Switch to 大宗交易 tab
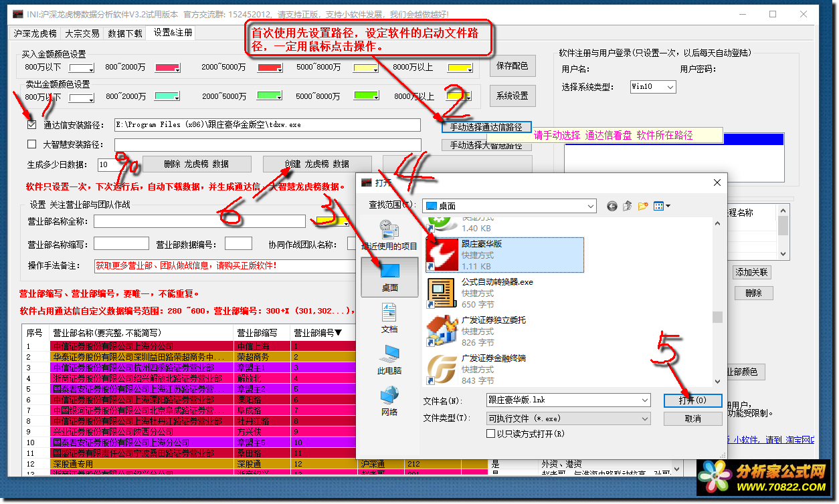This screenshot has height=504, width=839. tap(82, 33)
